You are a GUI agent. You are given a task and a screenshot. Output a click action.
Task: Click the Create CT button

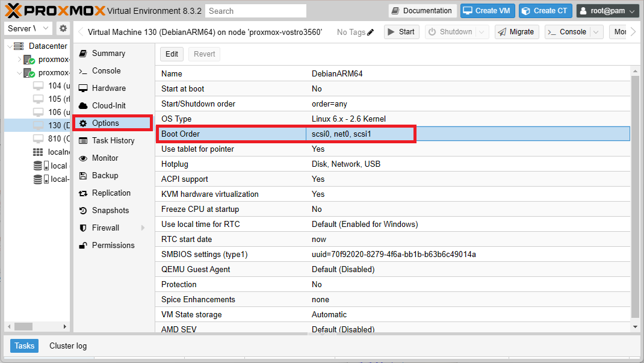(545, 11)
